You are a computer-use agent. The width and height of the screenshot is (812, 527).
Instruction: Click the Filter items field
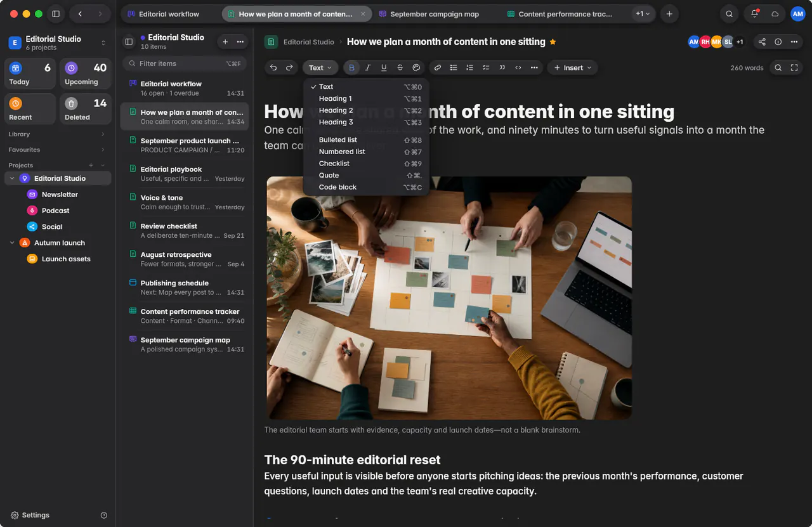click(184, 63)
